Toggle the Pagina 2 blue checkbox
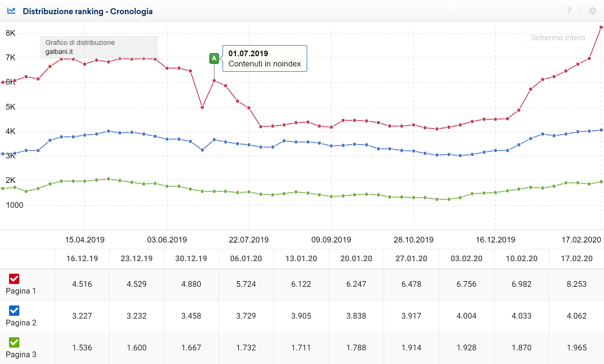The image size is (604, 364). click(14, 311)
